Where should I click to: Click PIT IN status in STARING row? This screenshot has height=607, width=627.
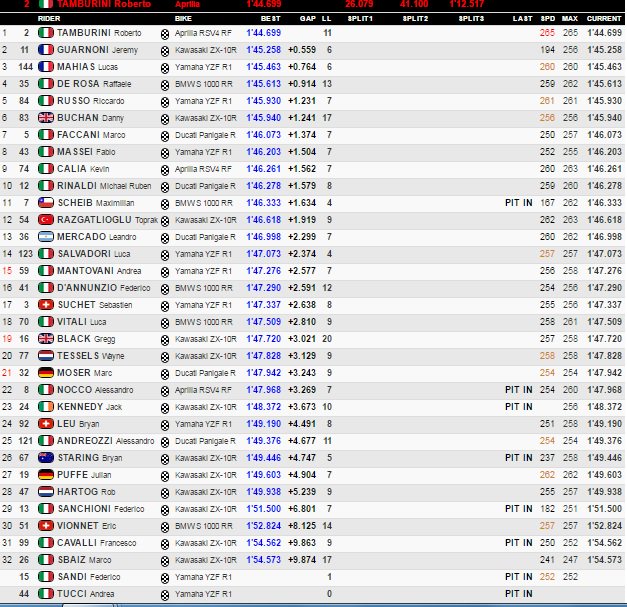coord(519,457)
